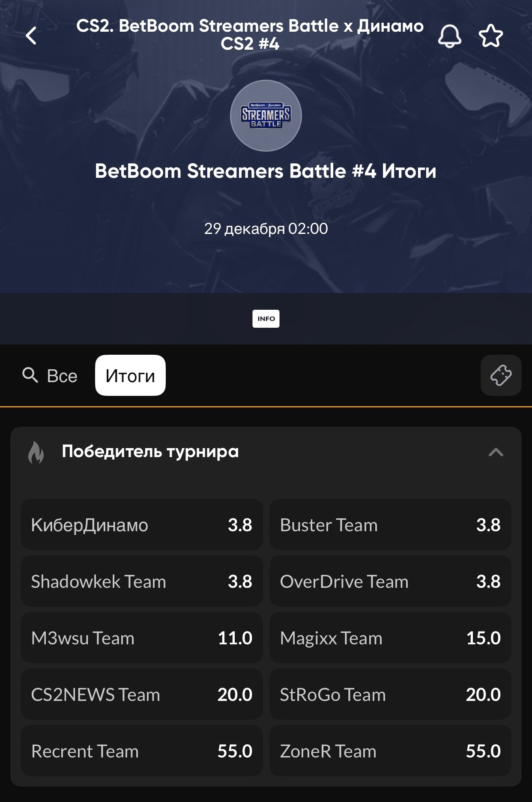
Task: Select the Итоги tab
Action: tap(130, 375)
